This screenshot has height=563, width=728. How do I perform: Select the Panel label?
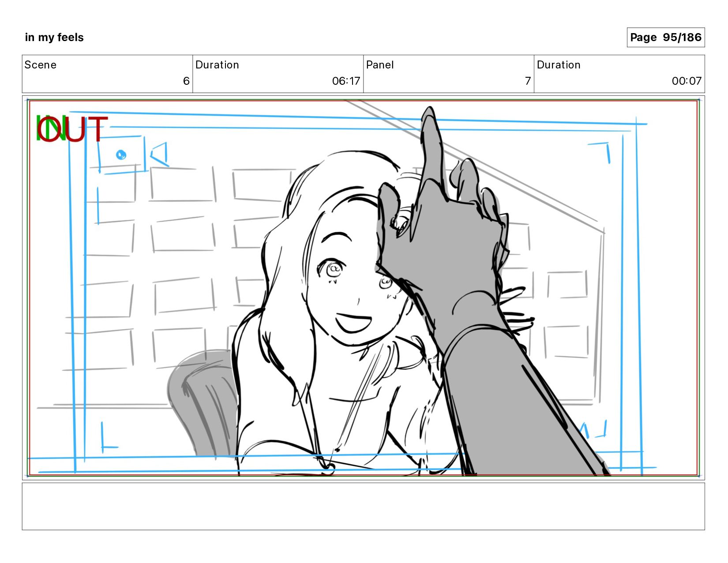pyautogui.click(x=380, y=65)
